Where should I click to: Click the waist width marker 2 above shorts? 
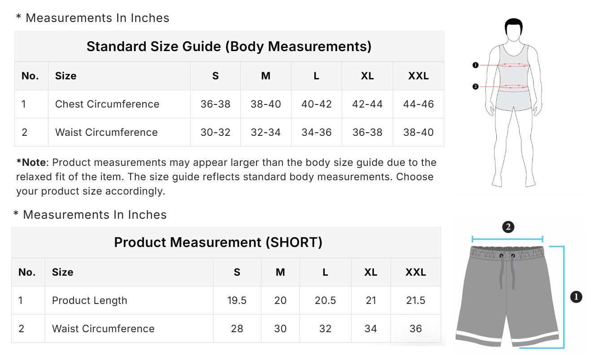tap(508, 227)
